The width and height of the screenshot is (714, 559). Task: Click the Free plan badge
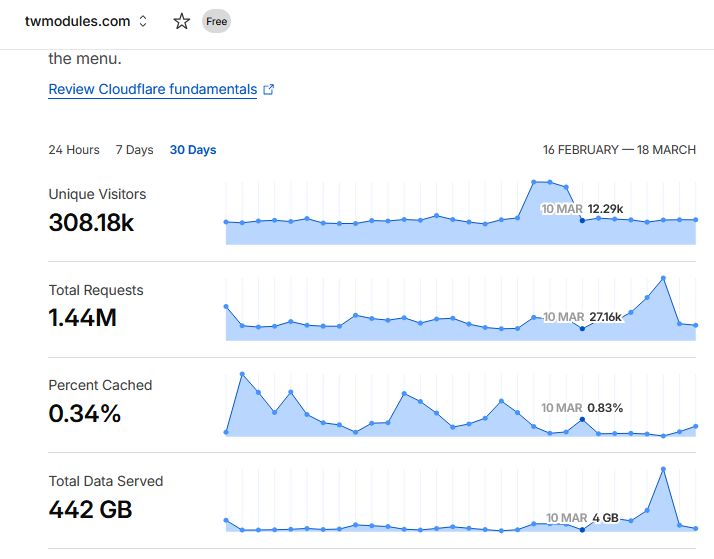tap(216, 21)
